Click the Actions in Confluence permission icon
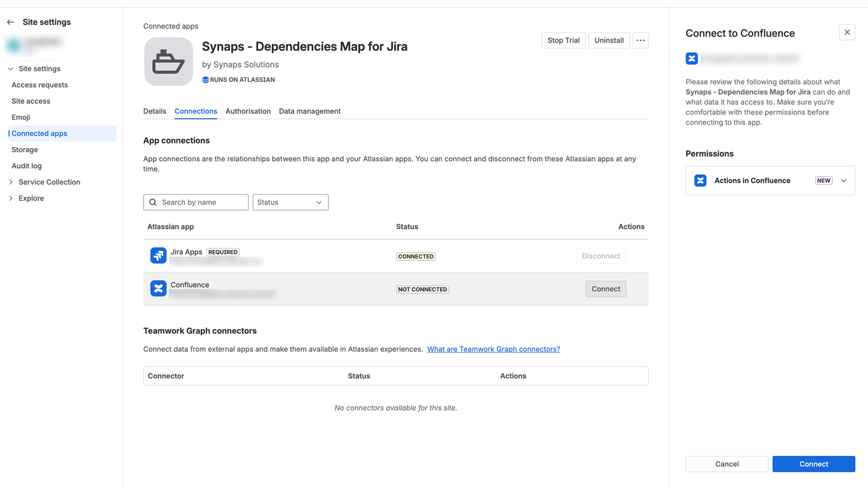868x488 pixels. [x=700, y=181]
